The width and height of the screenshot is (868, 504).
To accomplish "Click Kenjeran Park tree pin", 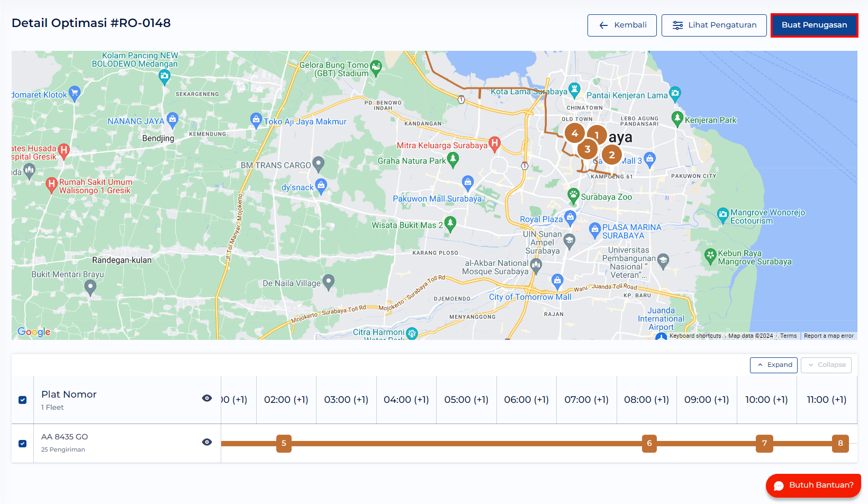I will click(x=677, y=119).
